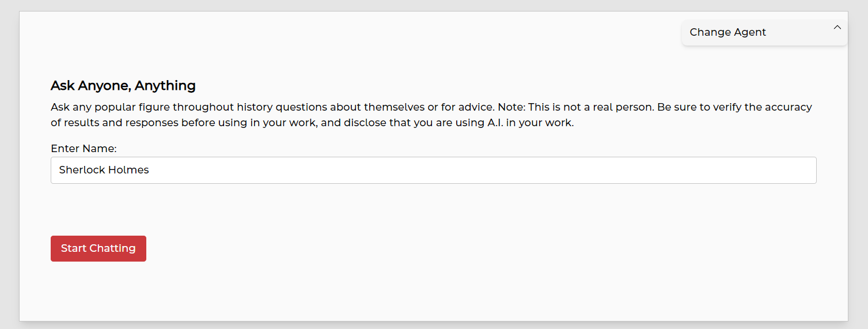Screen dimensions: 868x329
Task: Select the Ask Anyone, Anything heading
Action: click(123, 86)
